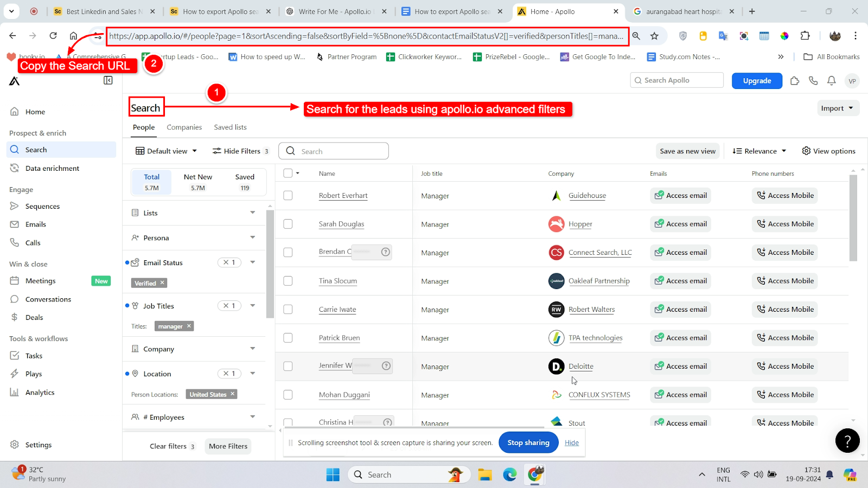Viewport: 868px width, 488px height.
Task: Access email for Robert Everhart
Action: coord(680,195)
